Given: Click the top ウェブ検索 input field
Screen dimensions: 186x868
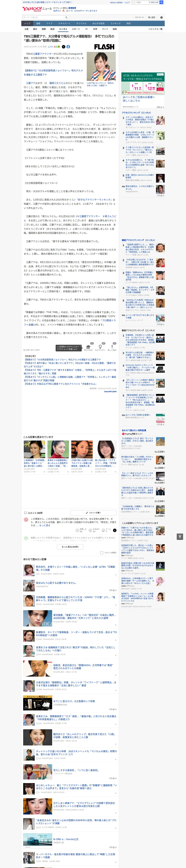Looking at the screenshot, I should tap(140, 2).
